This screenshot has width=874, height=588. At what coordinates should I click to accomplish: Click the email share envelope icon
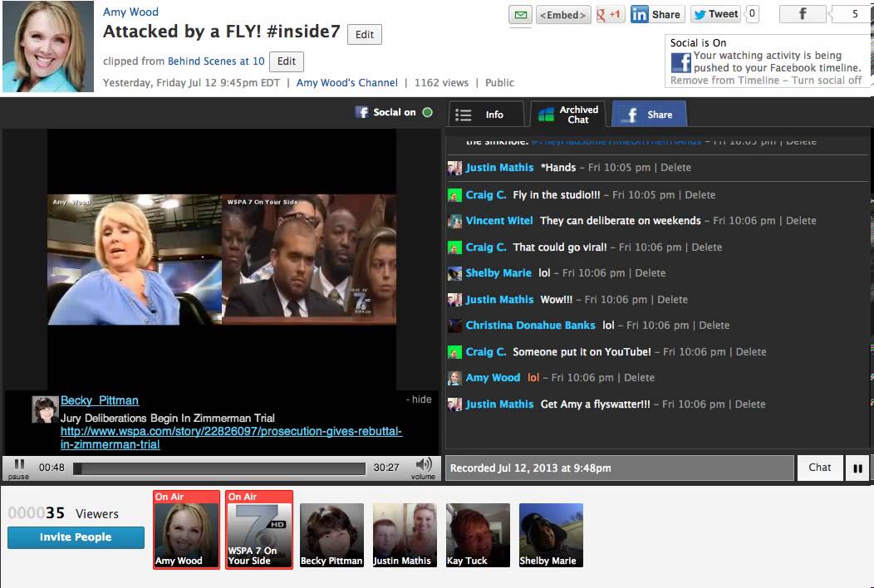pyautogui.click(x=521, y=15)
